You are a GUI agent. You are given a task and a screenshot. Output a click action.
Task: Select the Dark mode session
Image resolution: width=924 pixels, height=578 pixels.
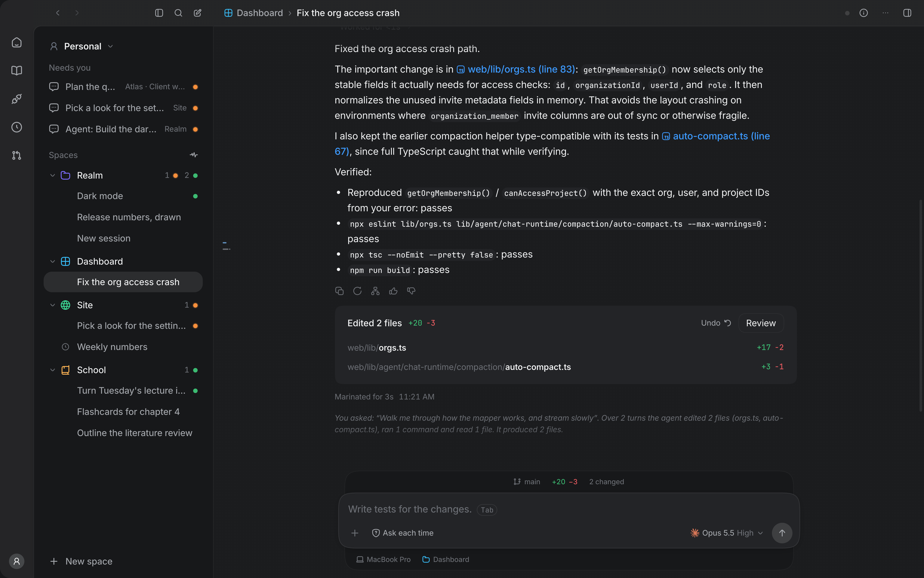tap(123, 196)
